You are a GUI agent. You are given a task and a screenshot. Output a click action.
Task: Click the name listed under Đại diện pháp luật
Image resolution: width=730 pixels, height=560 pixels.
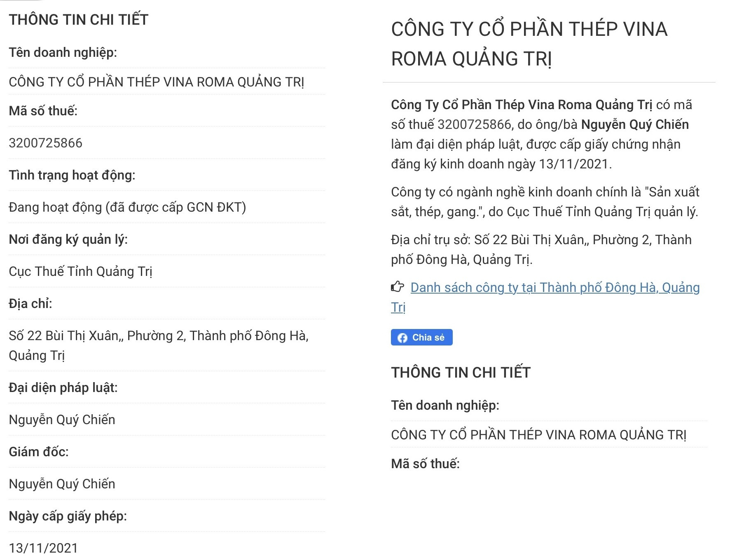[x=62, y=420]
